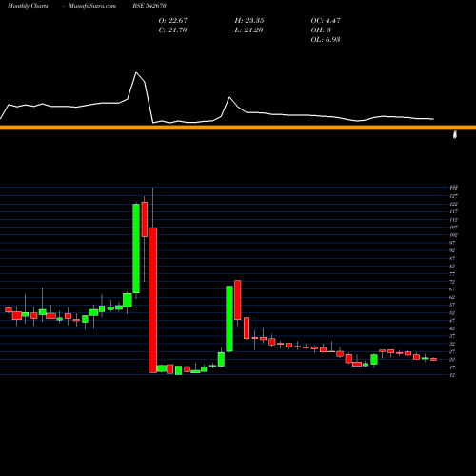Click the 82 price axis label

pyautogui.click(x=452, y=267)
